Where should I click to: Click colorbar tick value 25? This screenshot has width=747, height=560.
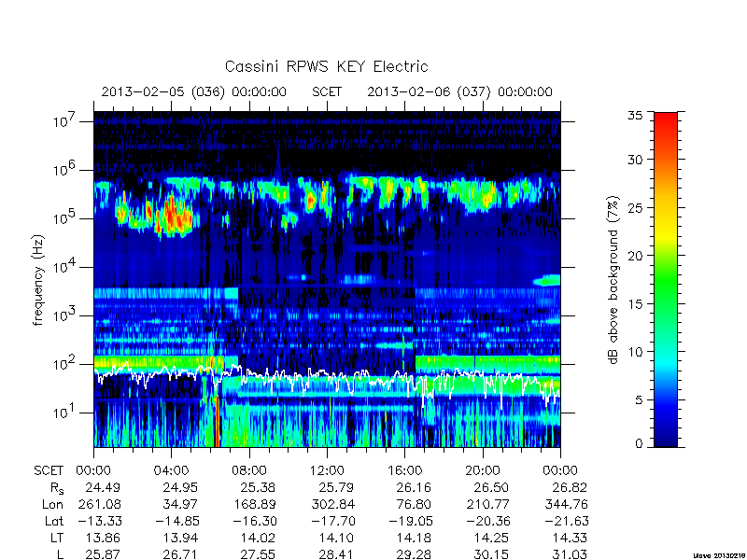pyautogui.click(x=635, y=207)
